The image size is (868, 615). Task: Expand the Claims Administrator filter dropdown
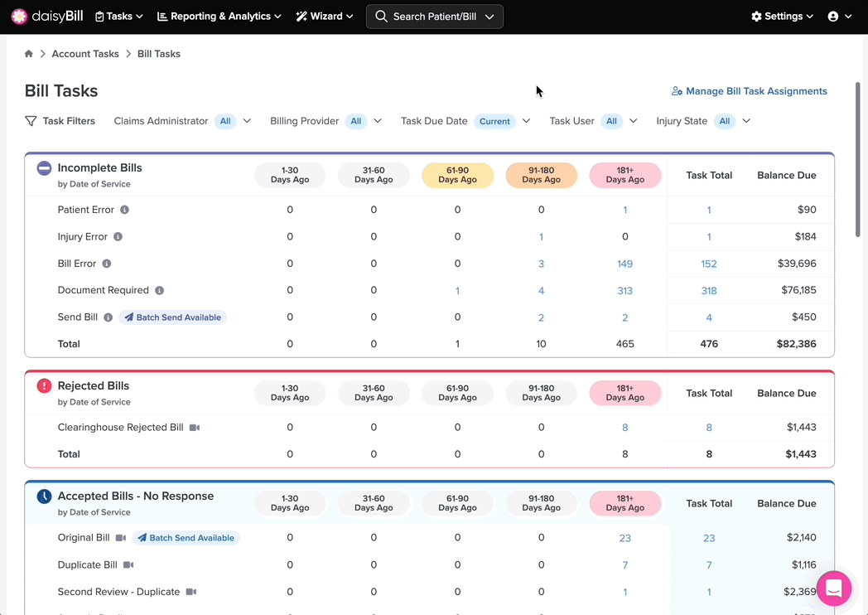click(x=247, y=121)
